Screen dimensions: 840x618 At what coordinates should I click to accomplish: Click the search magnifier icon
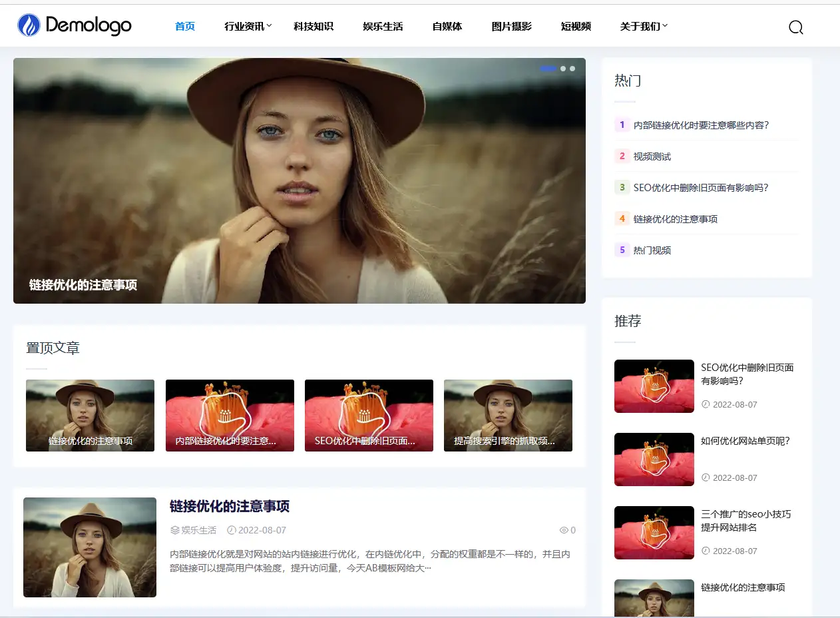795,27
